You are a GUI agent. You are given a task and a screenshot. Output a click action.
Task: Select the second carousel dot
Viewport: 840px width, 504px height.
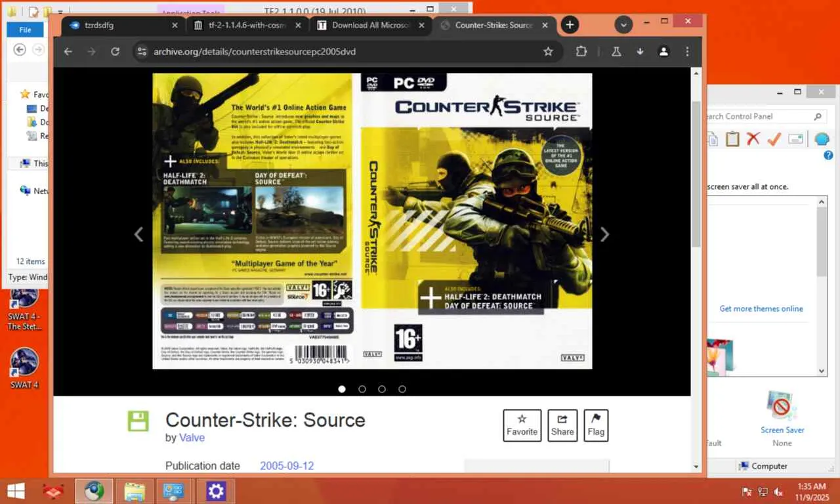click(362, 389)
